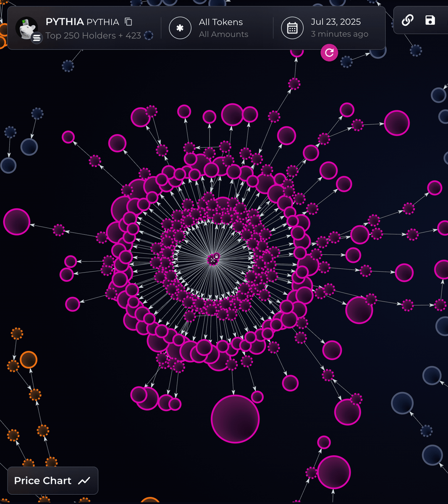This screenshot has width=448, height=504.
Task: Open the calendar date picker icon
Action: click(x=292, y=28)
